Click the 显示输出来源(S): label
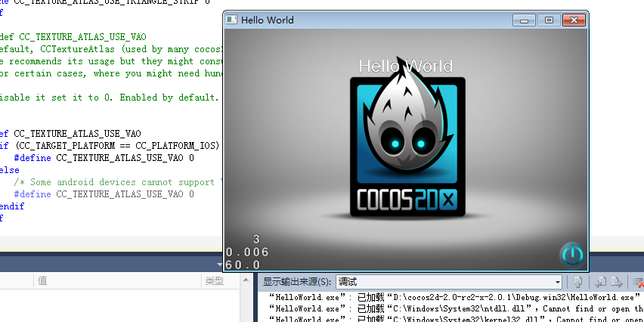The width and height of the screenshot is (644, 322). [x=297, y=282]
